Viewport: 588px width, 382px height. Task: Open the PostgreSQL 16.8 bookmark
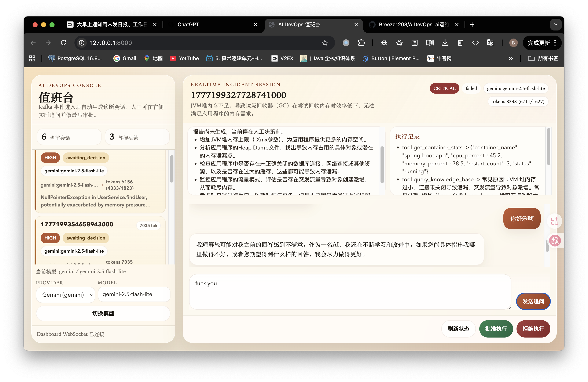click(x=75, y=58)
